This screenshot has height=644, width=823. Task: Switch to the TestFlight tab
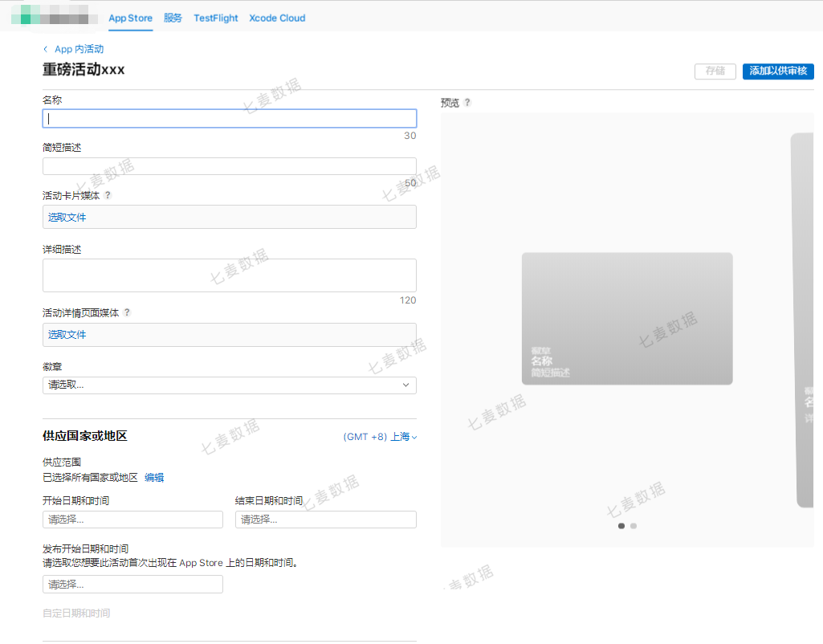pyautogui.click(x=216, y=18)
